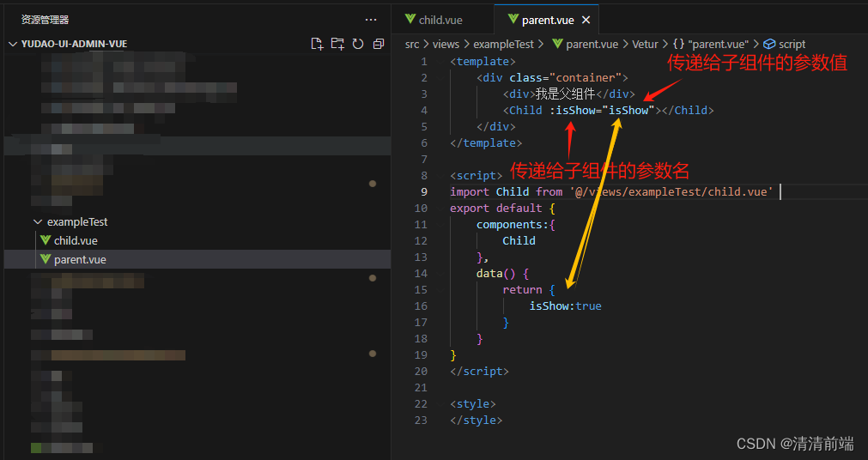868x460 pixels.
Task: Click the return keyword on line 15
Action: tap(522, 290)
